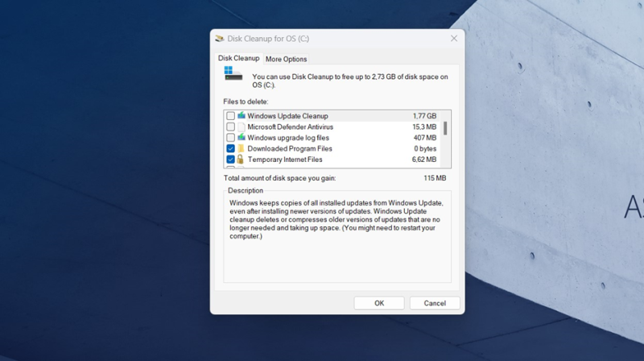The image size is (644, 361).
Task: Click the Files to delete label
Action: (x=246, y=102)
